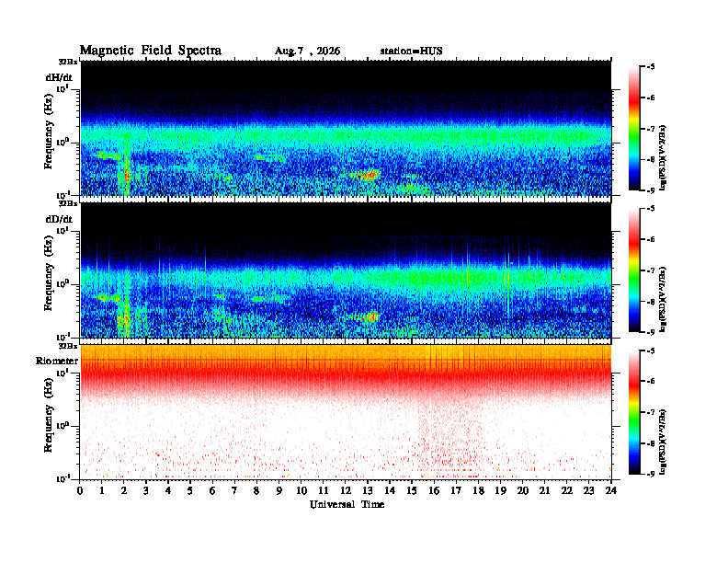This screenshot has height=563, width=728.
Task: Click hour "15" on the Universal Time axis
Action: tap(412, 490)
